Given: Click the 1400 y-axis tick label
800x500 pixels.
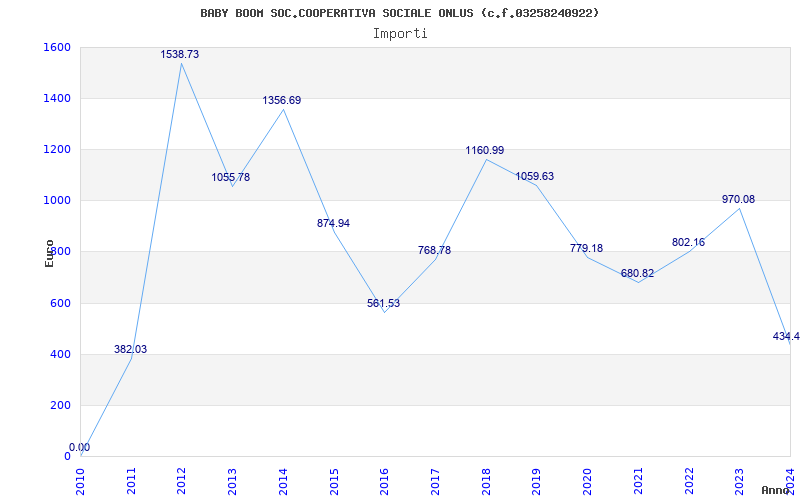Looking at the screenshot, I should 58,98.
